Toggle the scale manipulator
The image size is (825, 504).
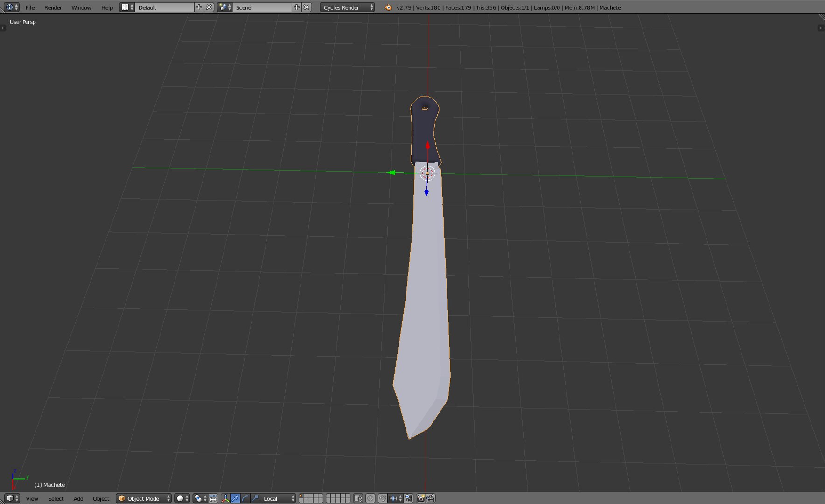tap(255, 498)
